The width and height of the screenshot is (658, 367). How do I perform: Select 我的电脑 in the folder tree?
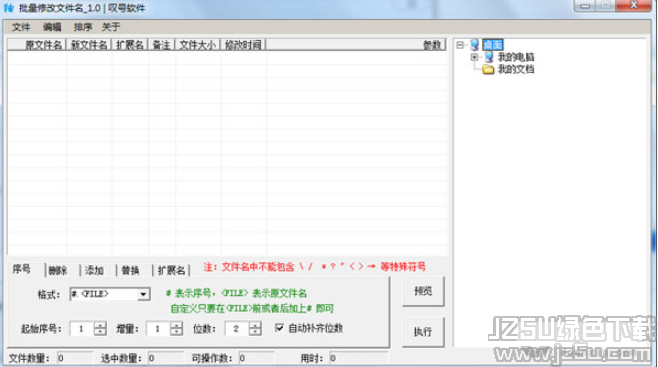(516, 57)
